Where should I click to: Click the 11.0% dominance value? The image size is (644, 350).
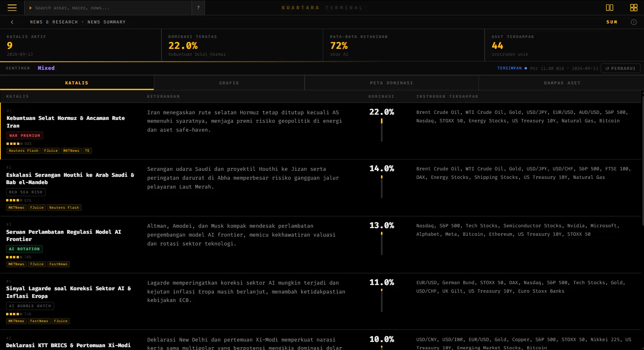click(x=382, y=282)
